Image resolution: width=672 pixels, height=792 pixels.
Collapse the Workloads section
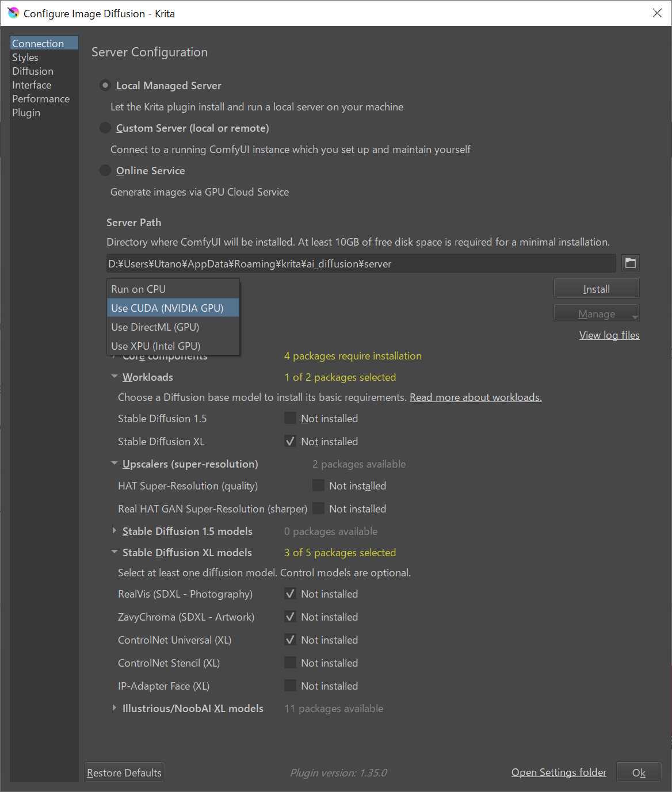114,377
